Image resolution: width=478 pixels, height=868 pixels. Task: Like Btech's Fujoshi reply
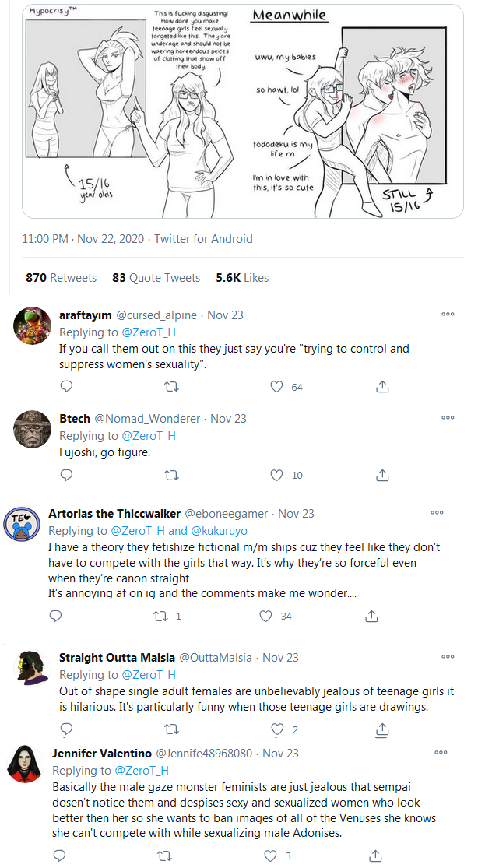(276, 475)
